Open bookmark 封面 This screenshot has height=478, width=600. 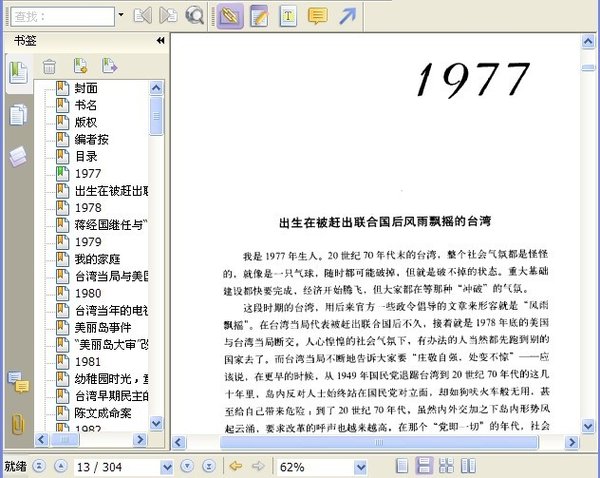click(x=86, y=88)
